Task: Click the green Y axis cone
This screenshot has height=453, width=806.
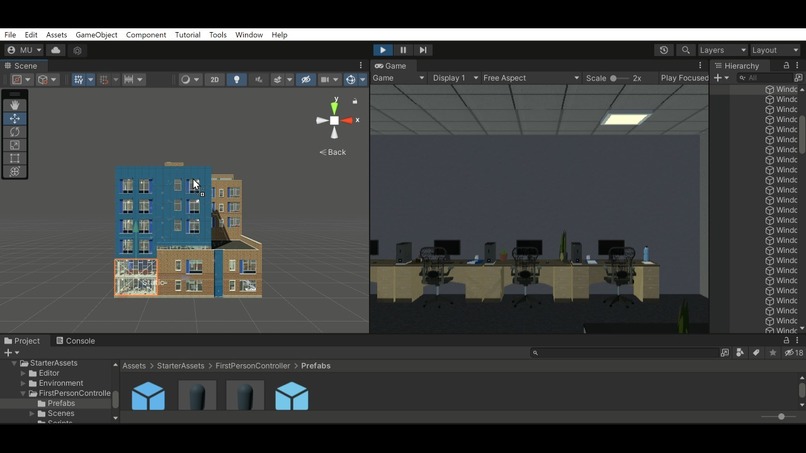Action: click(x=334, y=107)
